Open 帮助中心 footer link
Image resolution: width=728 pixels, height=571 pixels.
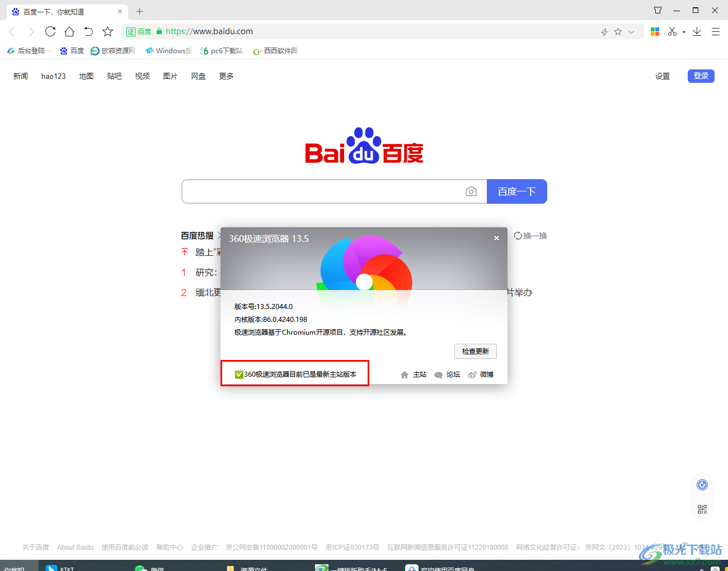click(x=170, y=547)
